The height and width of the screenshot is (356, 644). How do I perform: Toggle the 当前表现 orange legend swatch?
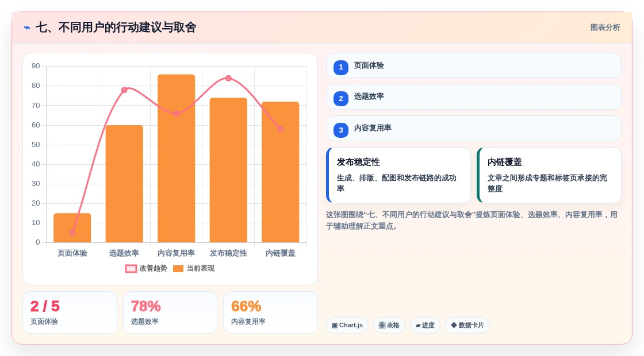[178, 269]
